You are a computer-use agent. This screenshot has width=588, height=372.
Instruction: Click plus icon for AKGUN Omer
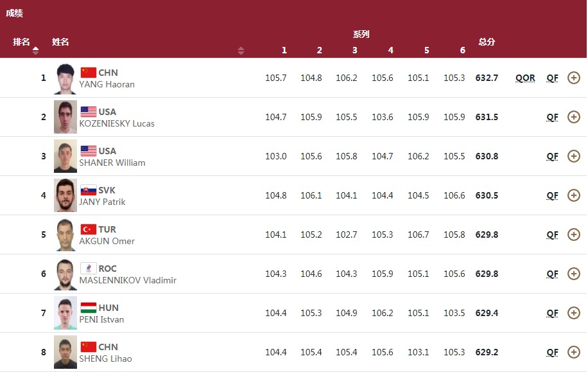(x=574, y=235)
